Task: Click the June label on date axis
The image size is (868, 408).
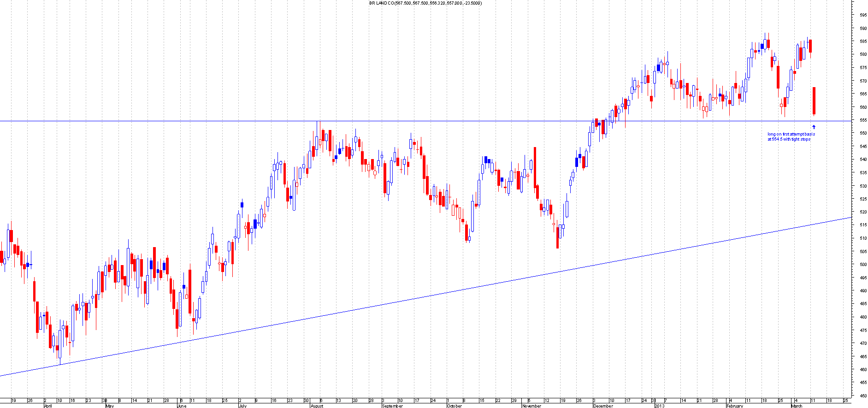Action: (182, 406)
